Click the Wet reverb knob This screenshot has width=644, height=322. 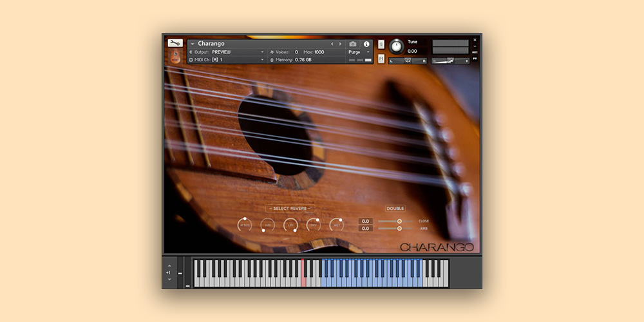pos(336,225)
